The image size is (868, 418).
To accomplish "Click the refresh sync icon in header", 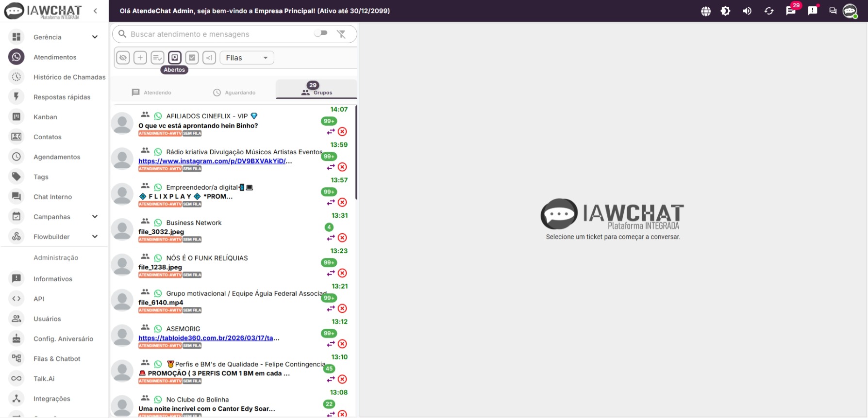I will tap(769, 11).
